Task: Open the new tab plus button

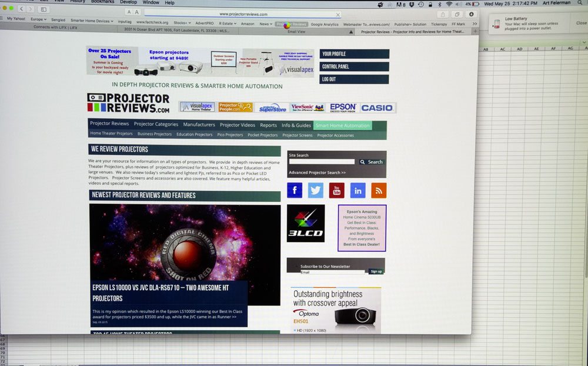Action: (475, 32)
